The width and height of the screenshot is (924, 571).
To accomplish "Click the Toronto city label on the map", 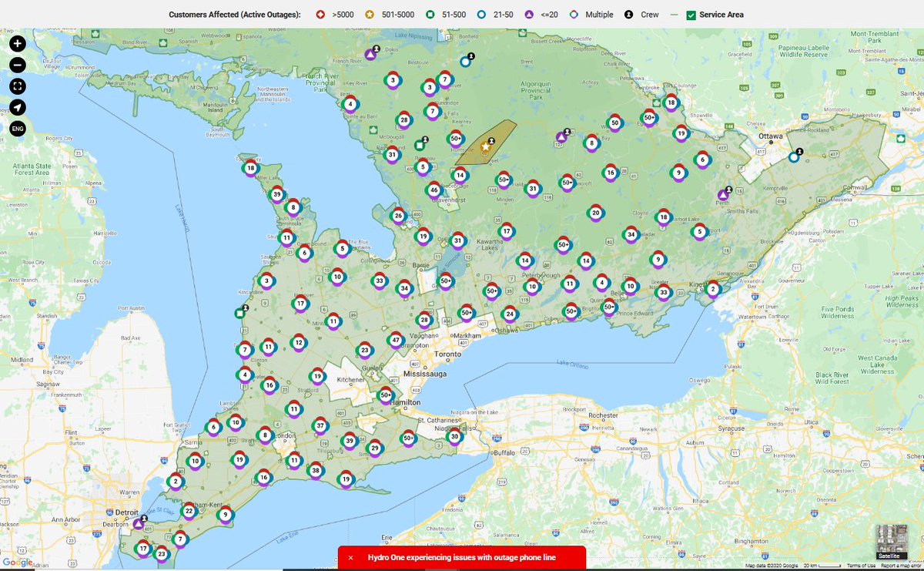I will pos(448,354).
